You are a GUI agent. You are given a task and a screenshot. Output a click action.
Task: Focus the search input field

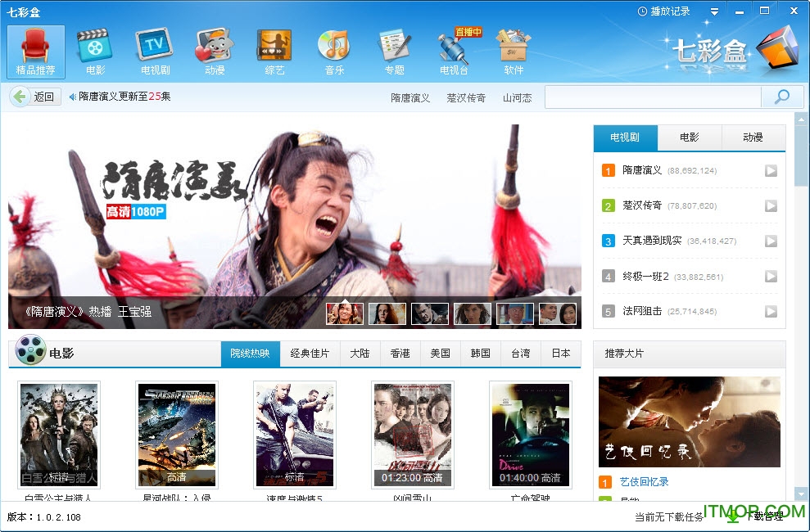click(x=653, y=97)
